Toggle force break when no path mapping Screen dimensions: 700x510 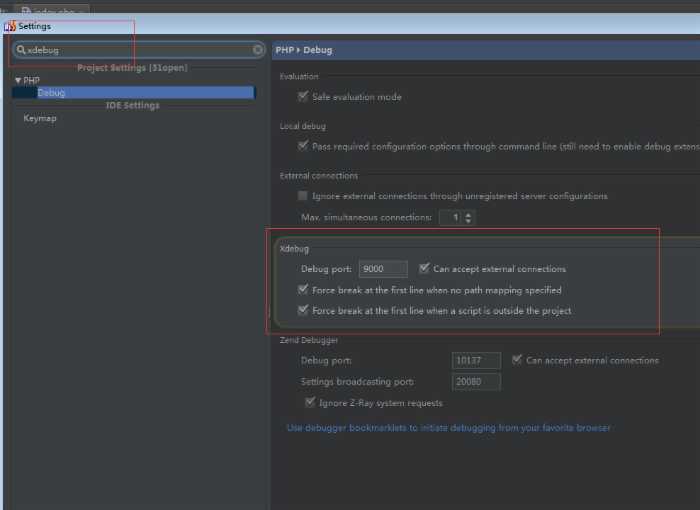point(303,289)
